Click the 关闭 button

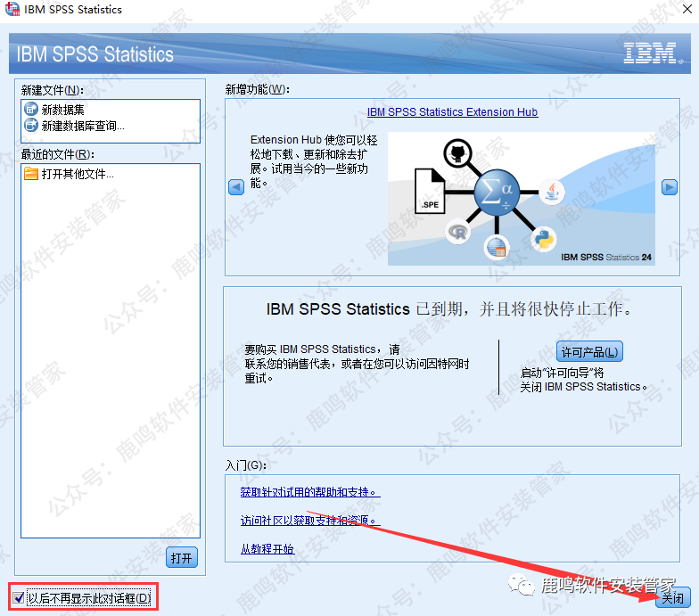coord(672,597)
